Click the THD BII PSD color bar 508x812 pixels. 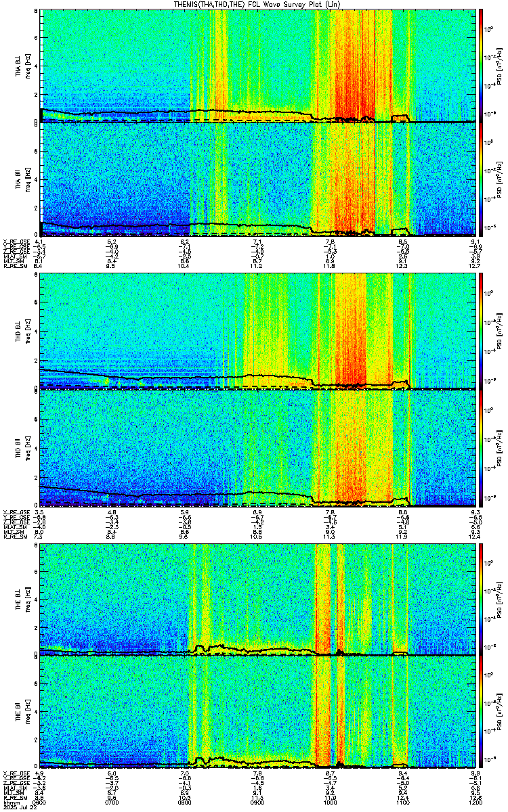point(482,448)
